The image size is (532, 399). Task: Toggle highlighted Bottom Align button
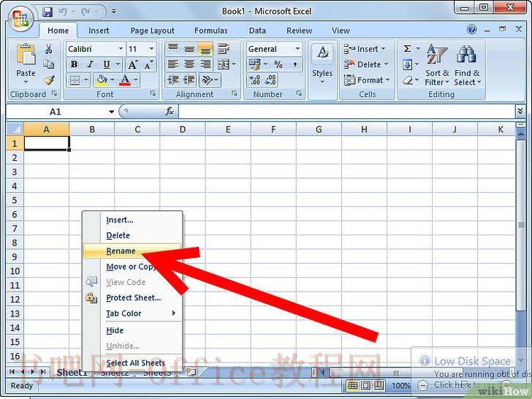point(205,48)
